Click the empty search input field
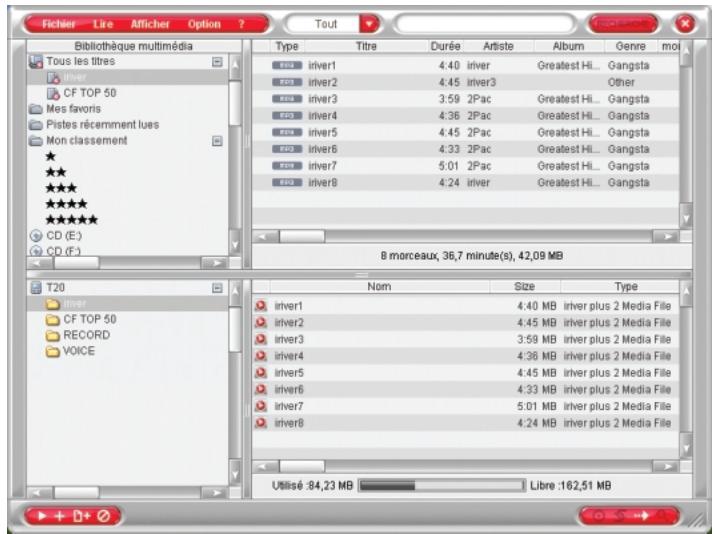Viewport: 715px width, 534px height. tap(485, 23)
